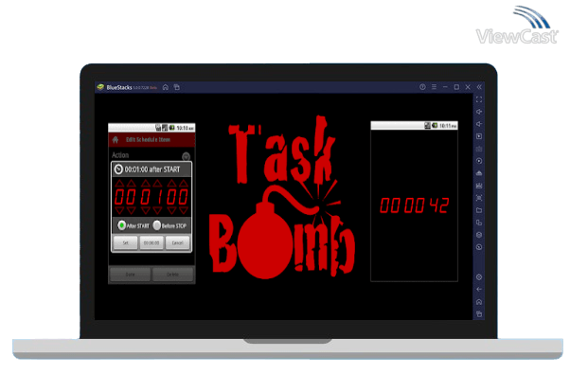
Task: Click home icon in Edit Schedule Item header
Action: [116, 139]
